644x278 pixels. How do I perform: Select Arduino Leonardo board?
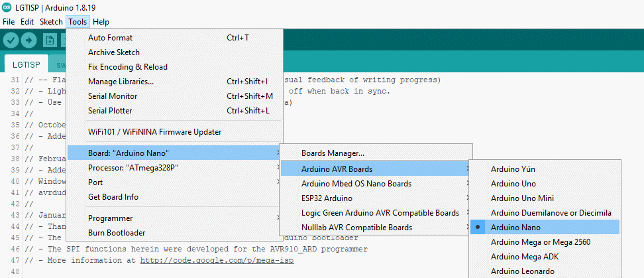pyautogui.click(x=545, y=271)
